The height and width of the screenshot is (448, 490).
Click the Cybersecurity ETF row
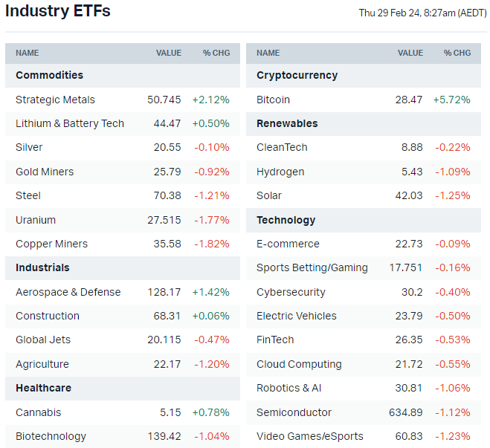(291, 292)
